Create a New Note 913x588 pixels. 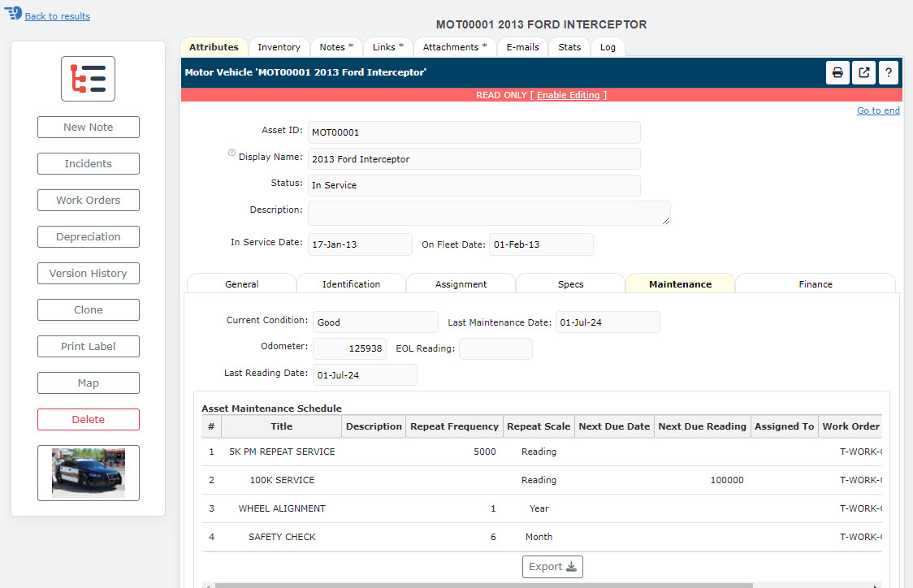pyautogui.click(x=88, y=127)
